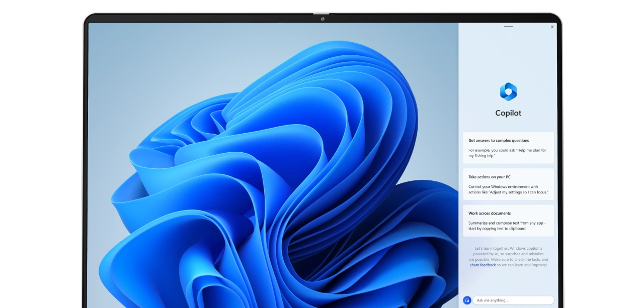Screen dimensions: 644x308
Task: Click the "Help me plan for my fishing trip" example
Action: [x=507, y=153]
